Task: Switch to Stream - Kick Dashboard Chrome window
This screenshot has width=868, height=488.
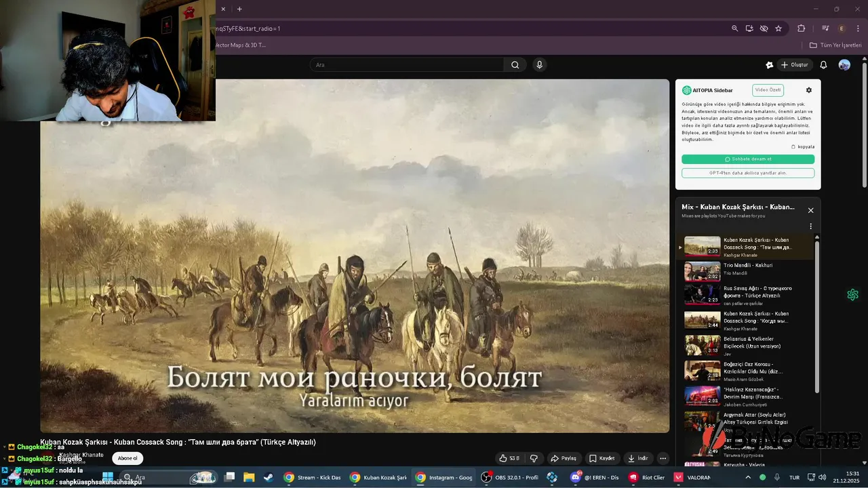Action: point(312,477)
